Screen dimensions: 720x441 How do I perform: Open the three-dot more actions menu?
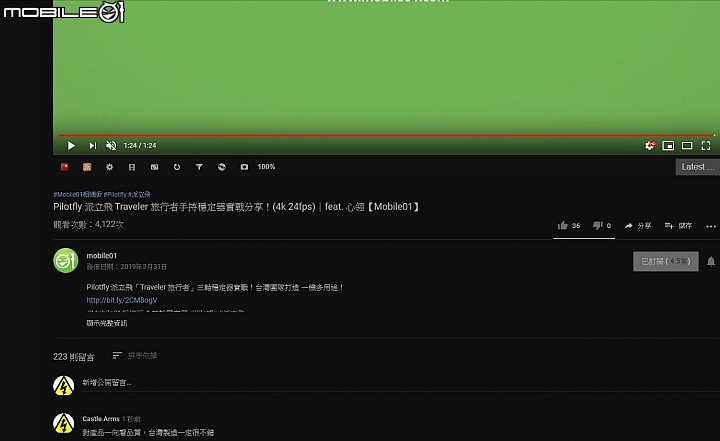tap(711, 226)
